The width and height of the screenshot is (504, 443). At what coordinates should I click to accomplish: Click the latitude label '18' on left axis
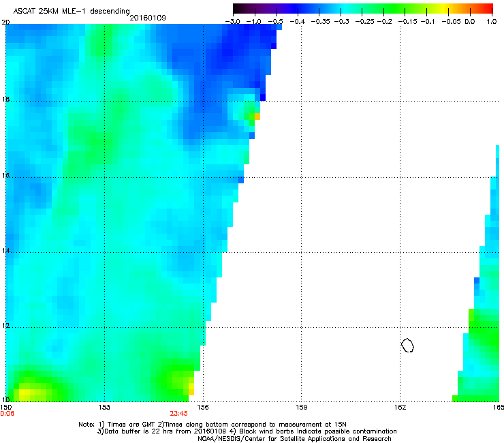(5, 99)
